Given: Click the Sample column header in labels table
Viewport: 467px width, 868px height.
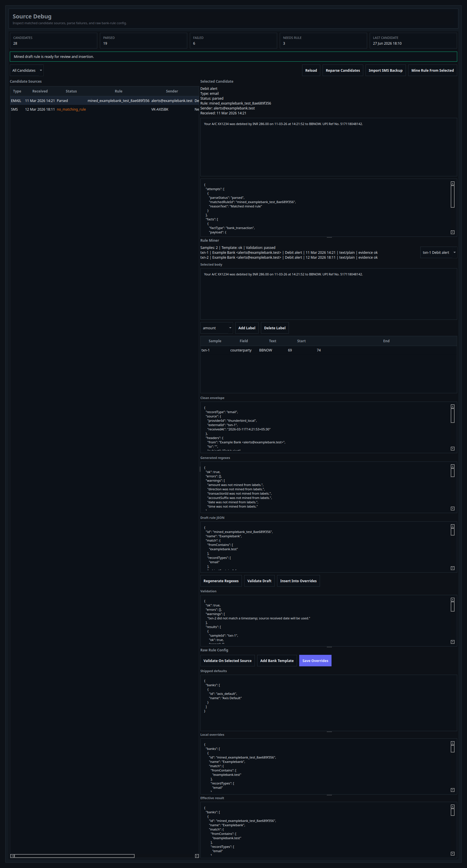Looking at the screenshot, I should pyautogui.click(x=215, y=341).
